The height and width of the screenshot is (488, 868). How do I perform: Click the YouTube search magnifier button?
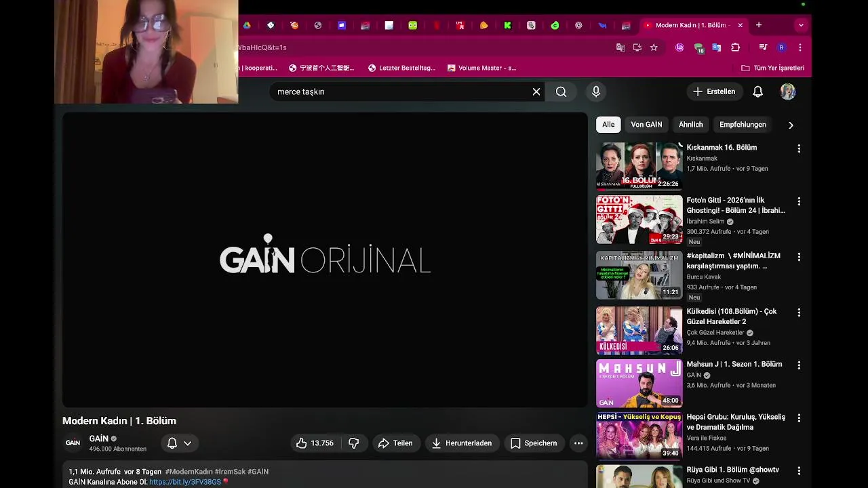pyautogui.click(x=561, y=91)
